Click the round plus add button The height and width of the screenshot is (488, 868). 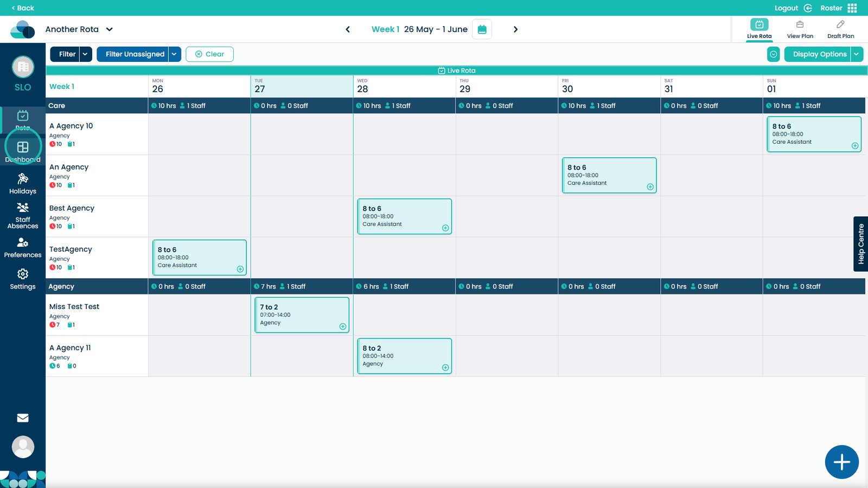842,462
